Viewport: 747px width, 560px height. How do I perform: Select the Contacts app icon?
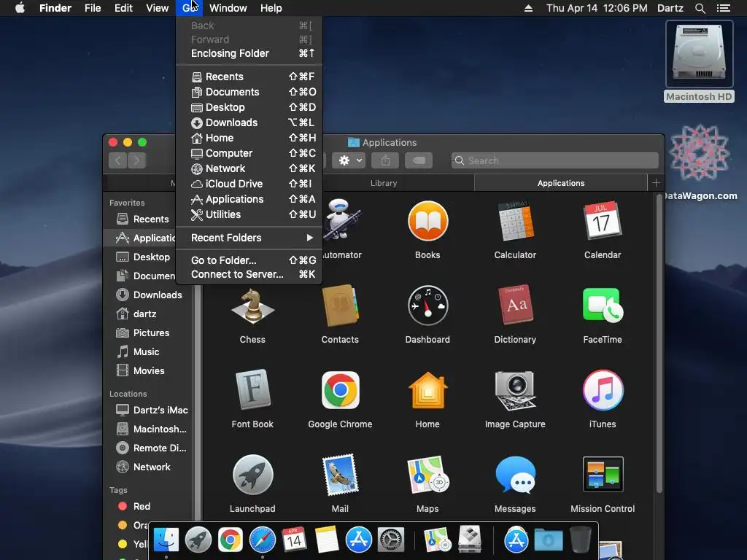coord(340,306)
